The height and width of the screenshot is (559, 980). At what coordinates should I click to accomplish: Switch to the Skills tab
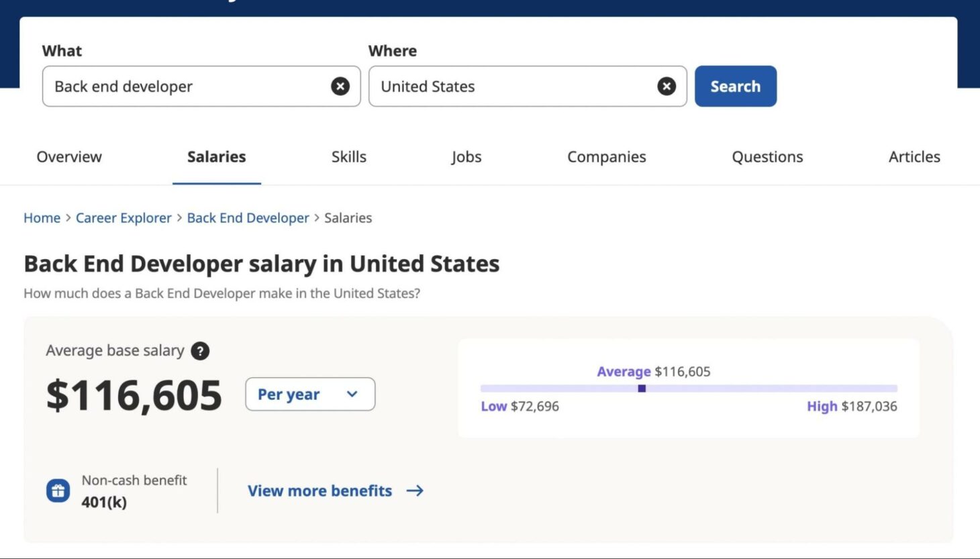(x=348, y=156)
